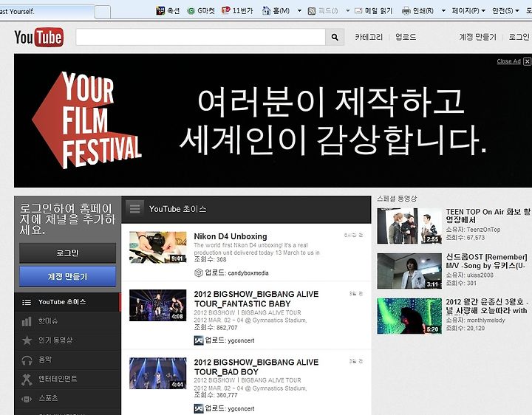Click the Close Ad text link
The height and width of the screenshot is (415, 532).
tap(508, 61)
